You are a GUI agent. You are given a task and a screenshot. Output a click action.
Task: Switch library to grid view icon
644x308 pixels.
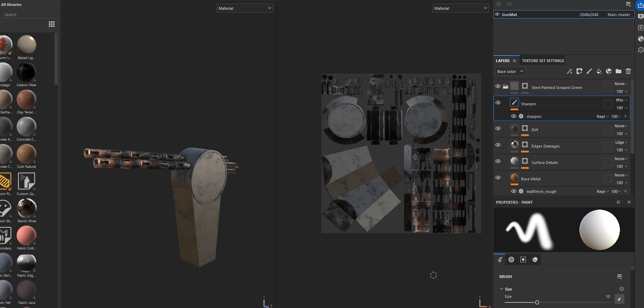click(52, 24)
